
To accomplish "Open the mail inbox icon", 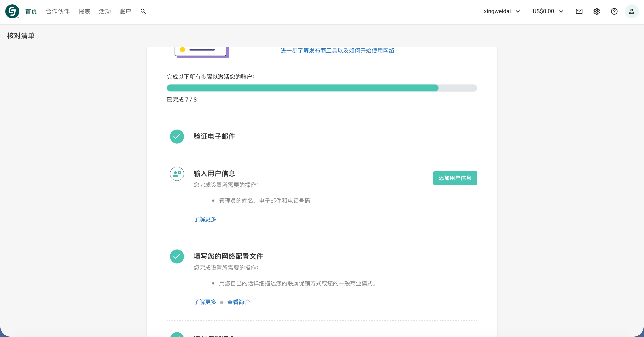I will point(579,12).
